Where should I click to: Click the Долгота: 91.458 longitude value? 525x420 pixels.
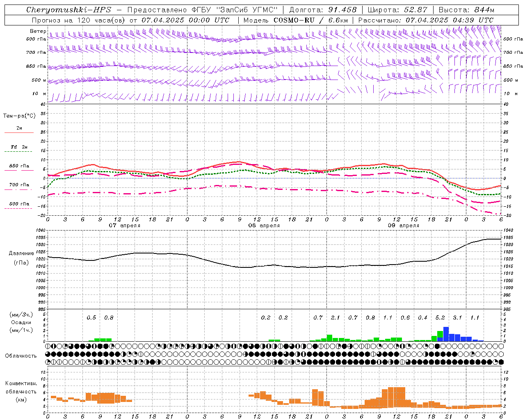(323, 10)
